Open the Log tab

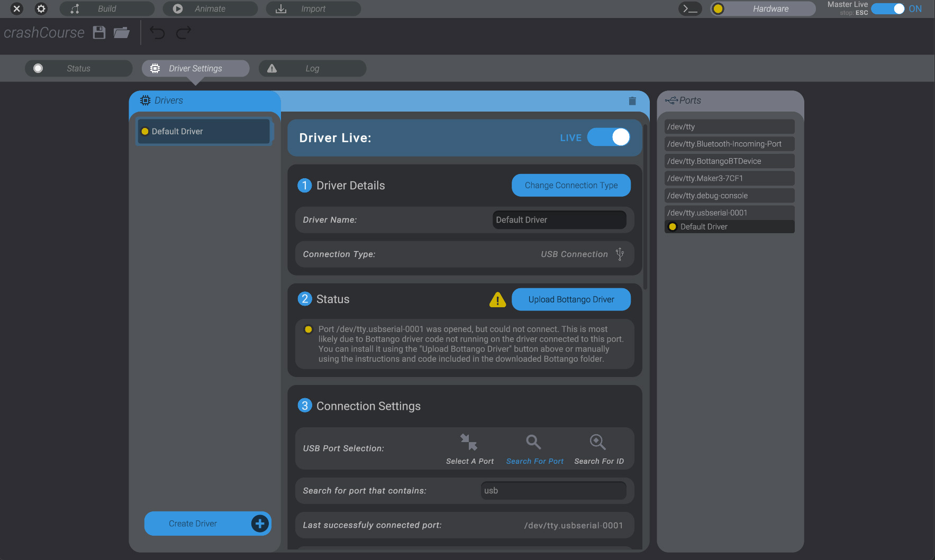point(312,68)
